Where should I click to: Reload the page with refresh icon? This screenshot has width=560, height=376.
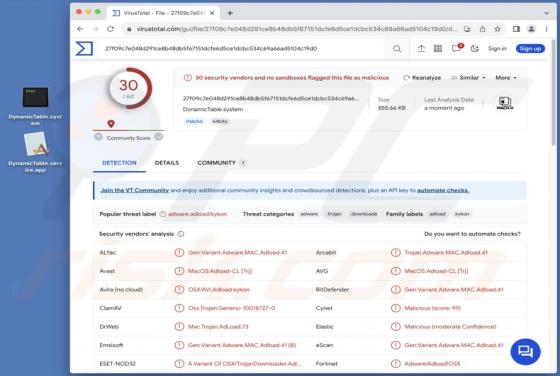point(110,29)
